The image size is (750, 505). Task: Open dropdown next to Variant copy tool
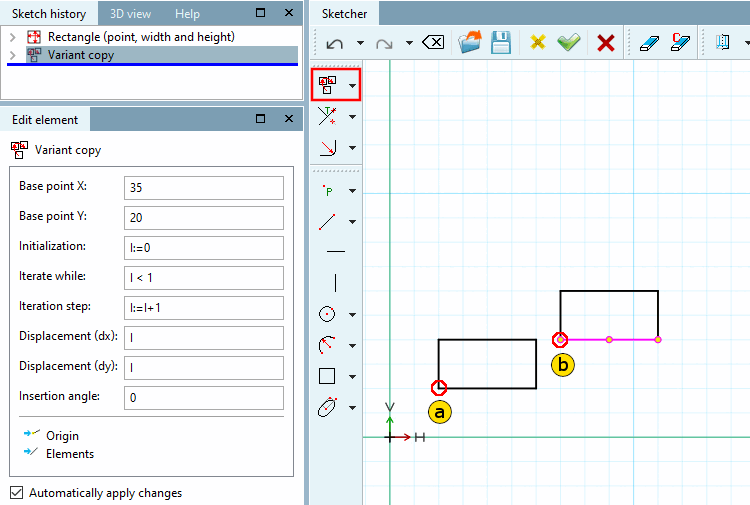(353, 86)
